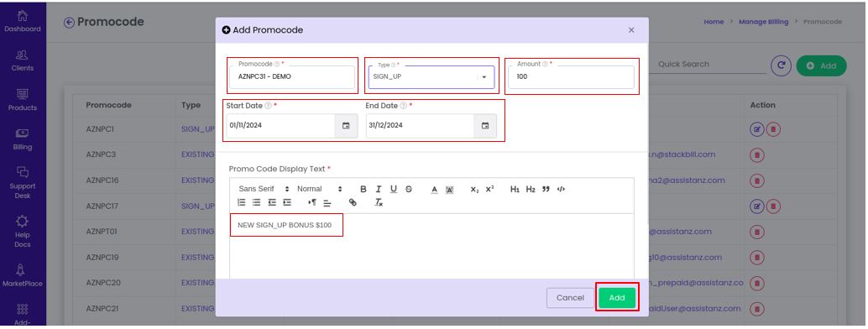Click the Cancel button in dialog
Viewport: 868px width, 329px height.
point(570,298)
